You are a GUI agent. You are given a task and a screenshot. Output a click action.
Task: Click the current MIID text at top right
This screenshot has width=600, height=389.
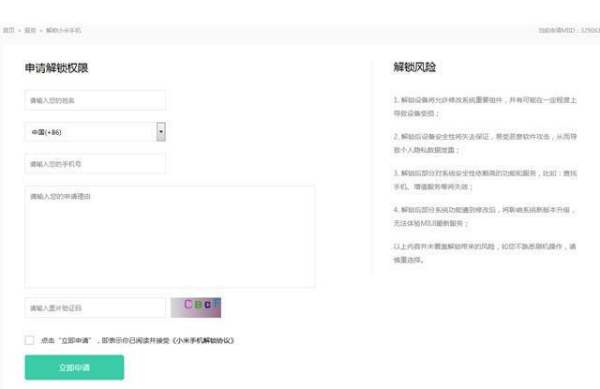point(569,30)
